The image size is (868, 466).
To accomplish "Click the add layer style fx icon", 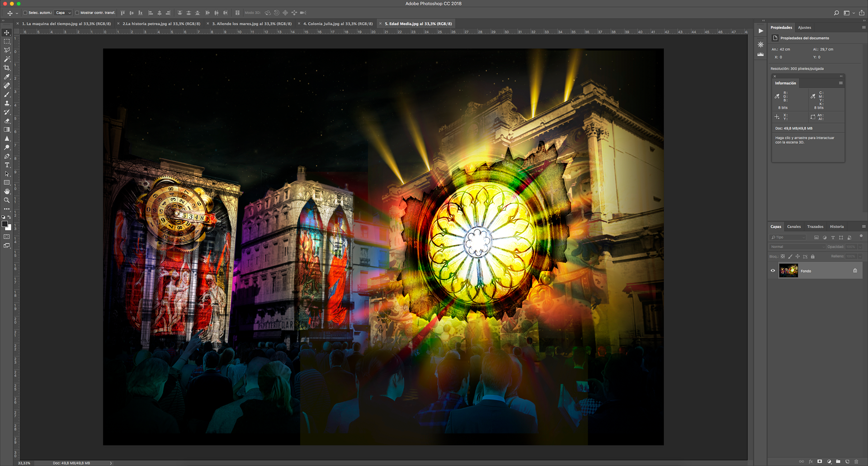I will (x=811, y=461).
